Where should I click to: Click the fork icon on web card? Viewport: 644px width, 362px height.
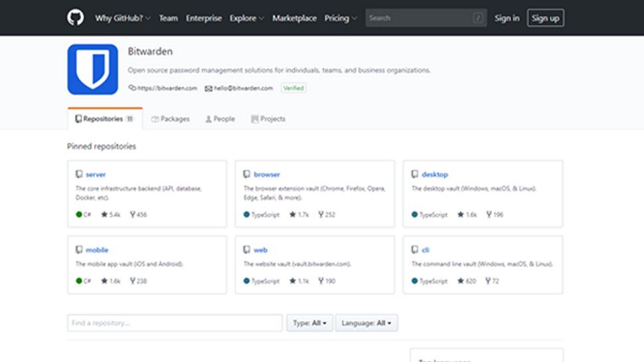(321, 281)
